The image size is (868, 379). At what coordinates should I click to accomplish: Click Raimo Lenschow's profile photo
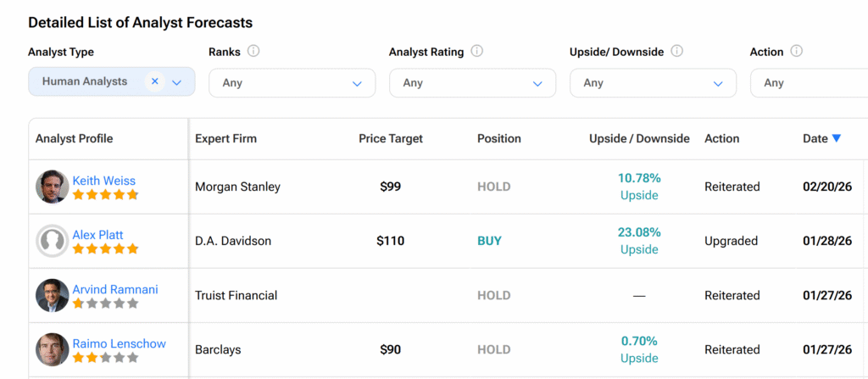52,349
